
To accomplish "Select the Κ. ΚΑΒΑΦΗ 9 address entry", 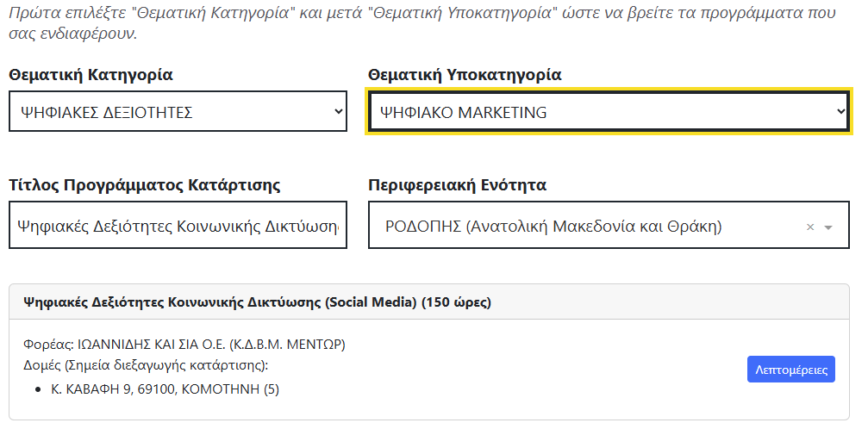I will (x=165, y=389).
